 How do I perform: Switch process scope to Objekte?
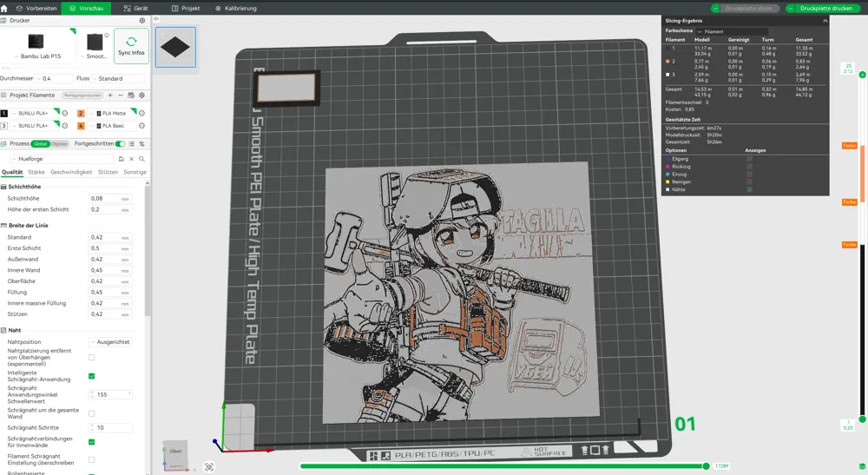coord(59,144)
